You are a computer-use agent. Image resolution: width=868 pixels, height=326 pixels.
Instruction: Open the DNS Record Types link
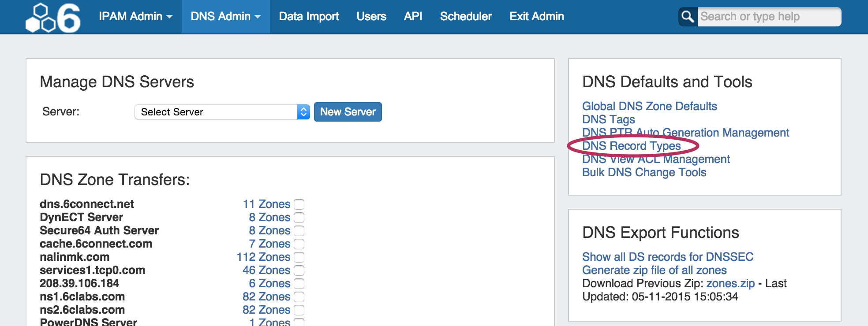point(631,146)
